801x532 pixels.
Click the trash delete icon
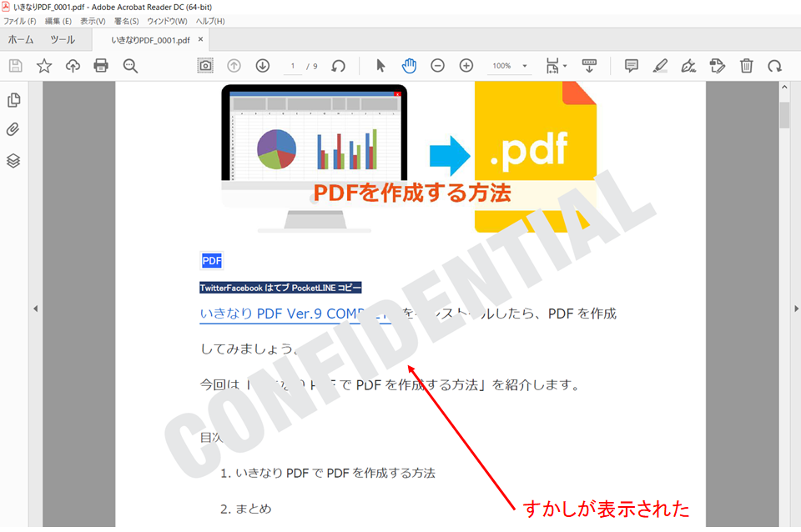point(746,66)
